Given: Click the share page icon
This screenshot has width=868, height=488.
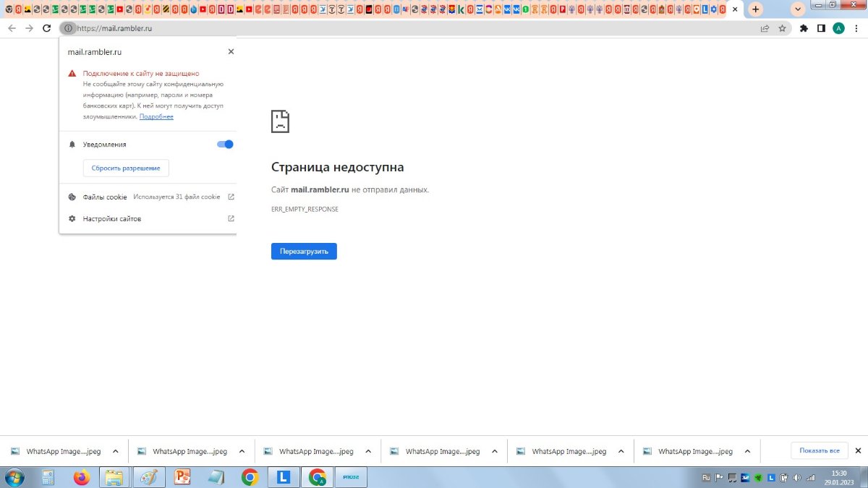Looking at the screenshot, I should pyautogui.click(x=765, y=28).
